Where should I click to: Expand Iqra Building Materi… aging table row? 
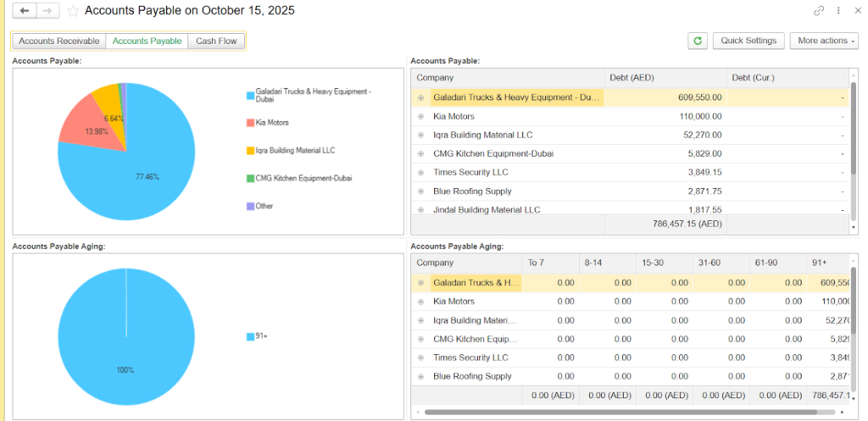coord(420,320)
